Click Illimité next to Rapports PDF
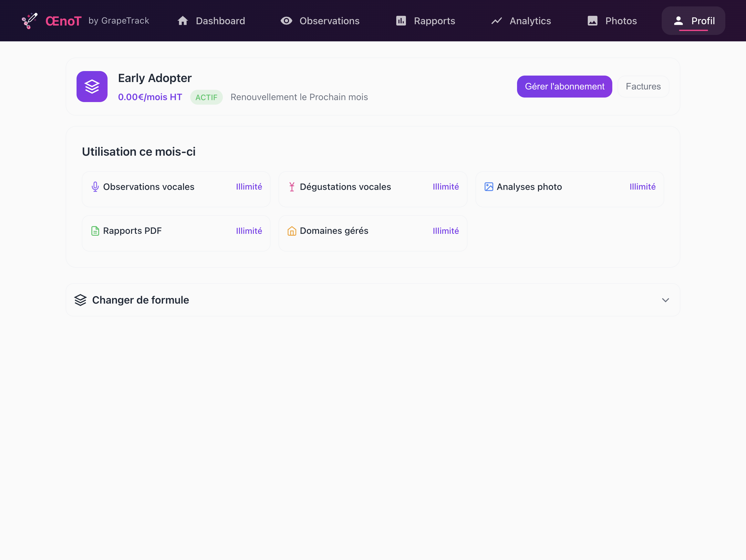The height and width of the screenshot is (560, 746). tap(249, 231)
